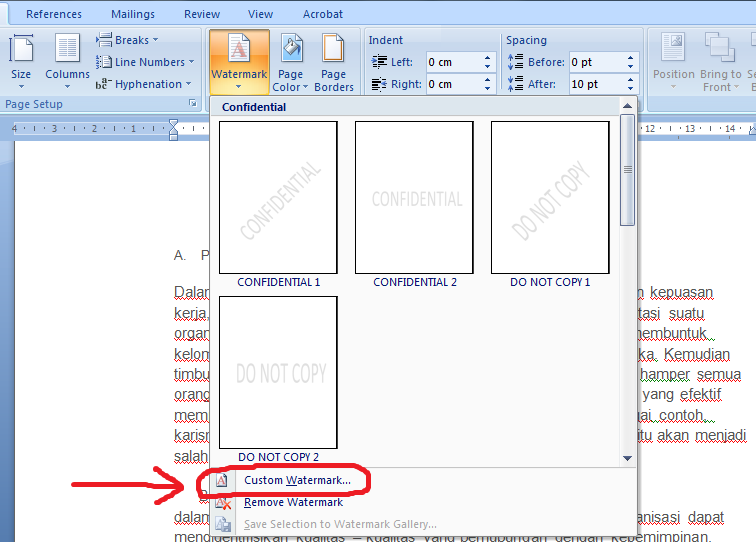The width and height of the screenshot is (756, 542).
Task: Switch to the Review tab
Action: pyautogui.click(x=202, y=14)
